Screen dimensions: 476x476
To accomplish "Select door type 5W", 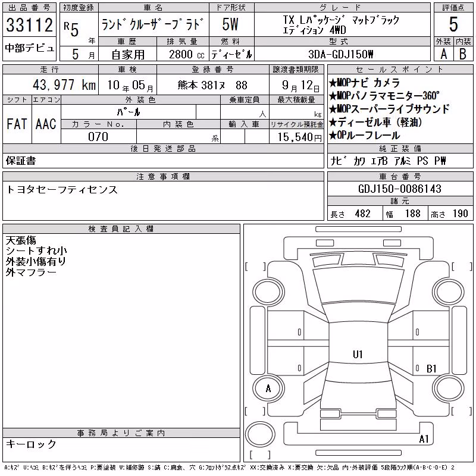I will coord(230,24).
